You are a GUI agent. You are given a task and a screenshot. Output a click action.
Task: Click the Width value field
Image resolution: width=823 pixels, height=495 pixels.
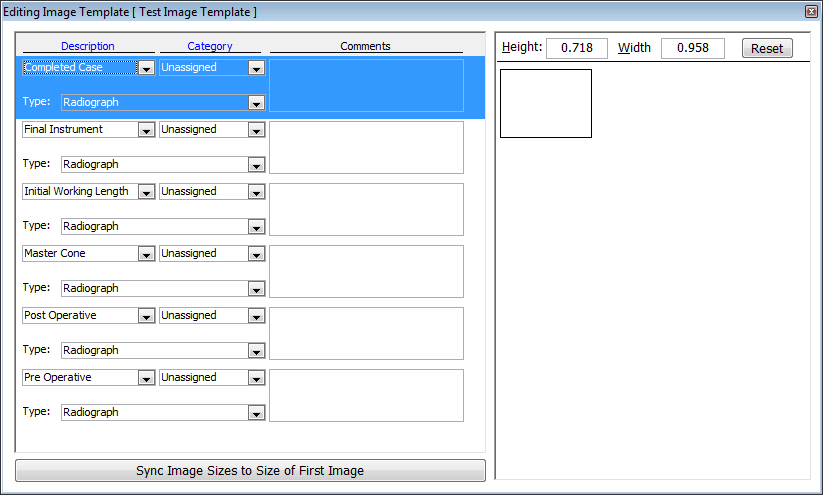point(692,49)
